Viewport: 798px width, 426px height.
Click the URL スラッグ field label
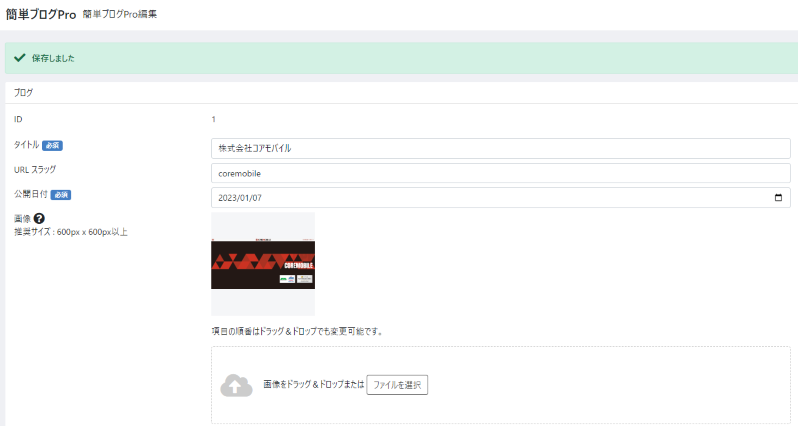tap(35, 169)
